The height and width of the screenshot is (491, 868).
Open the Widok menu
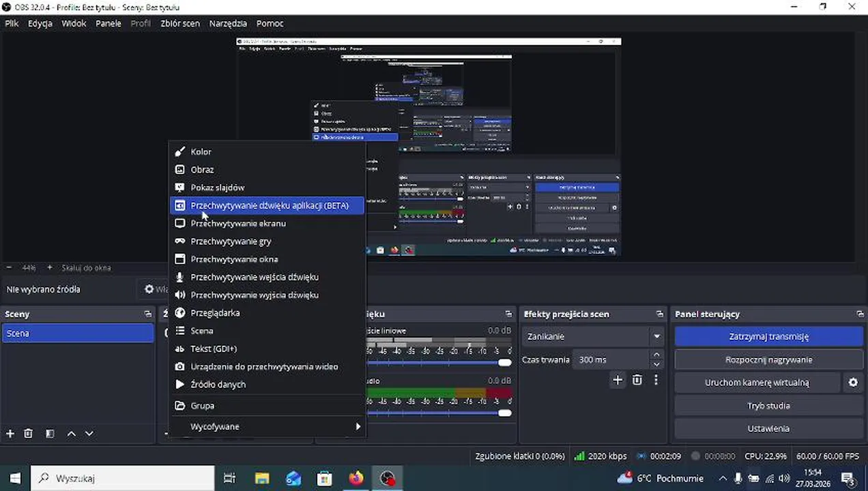[74, 23]
